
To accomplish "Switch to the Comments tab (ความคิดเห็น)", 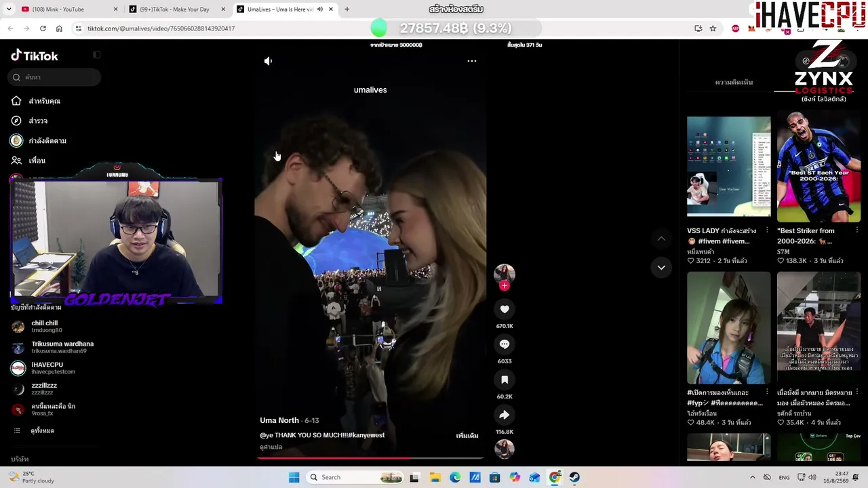I will click(x=734, y=82).
